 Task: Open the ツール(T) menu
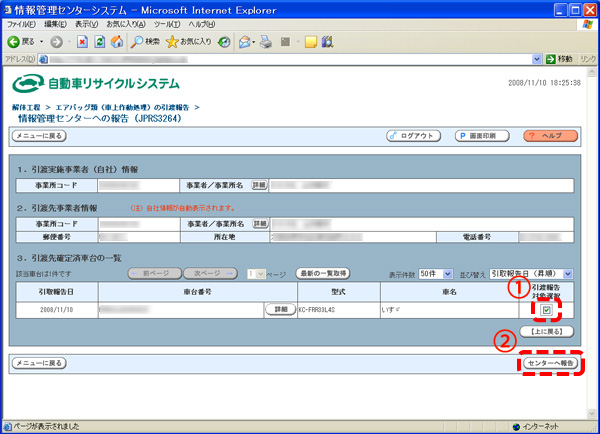point(167,24)
